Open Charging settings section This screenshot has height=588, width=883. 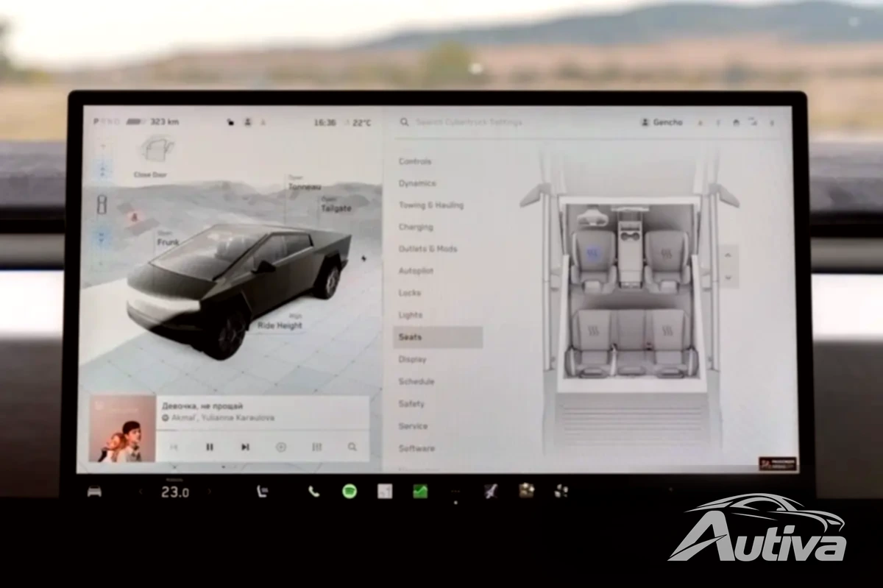[416, 227]
